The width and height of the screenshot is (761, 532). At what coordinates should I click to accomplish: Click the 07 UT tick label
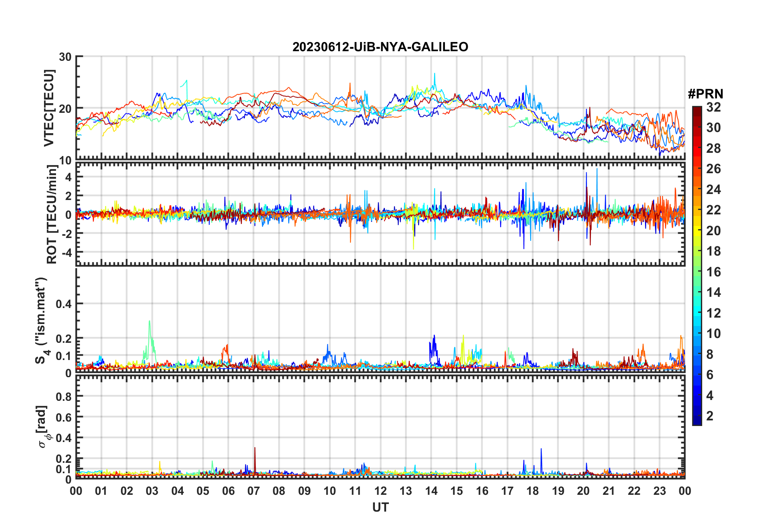click(x=254, y=491)
